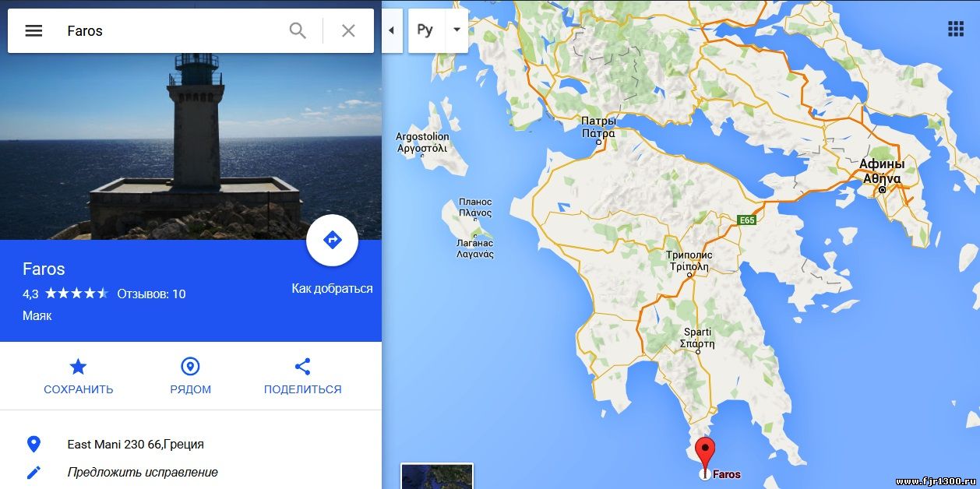Click Предложить исправление suggestion link

pos(143,472)
